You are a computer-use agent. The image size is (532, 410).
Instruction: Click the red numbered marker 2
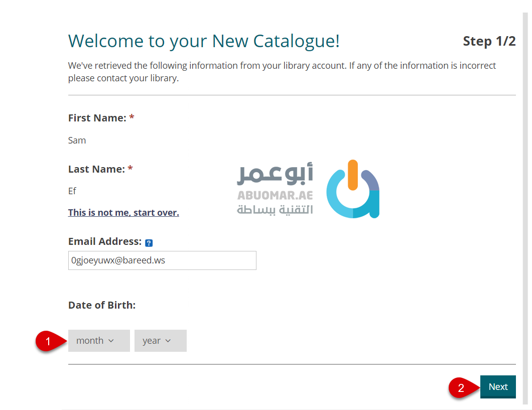(x=461, y=387)
